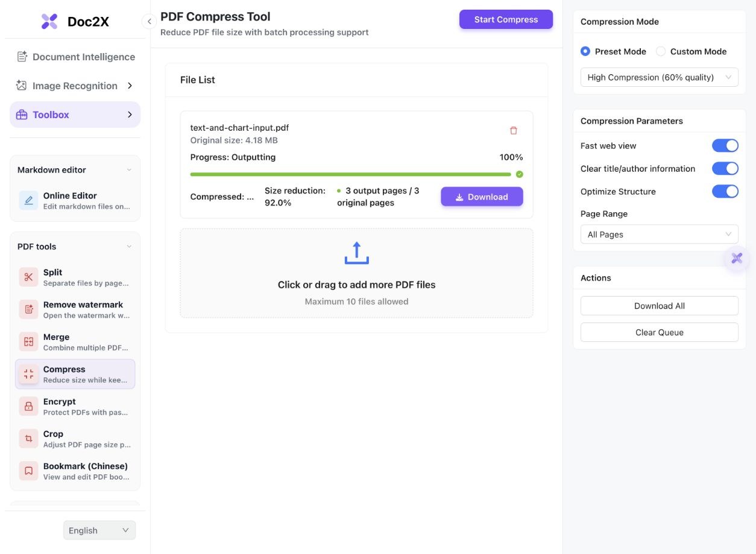
Task: Open the floating Doc2X assistant icon
Action: pyautogui.click(x=737, y=259)
